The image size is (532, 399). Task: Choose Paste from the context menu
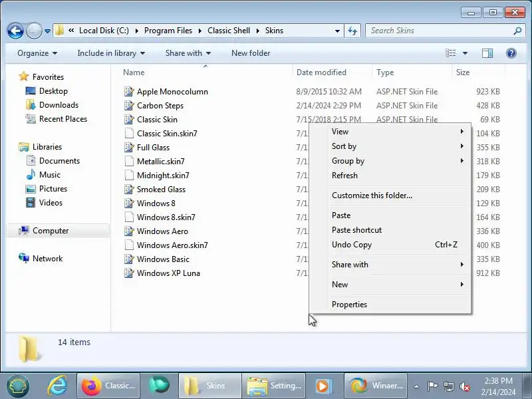pyautogui.click(x=390, y=215)
